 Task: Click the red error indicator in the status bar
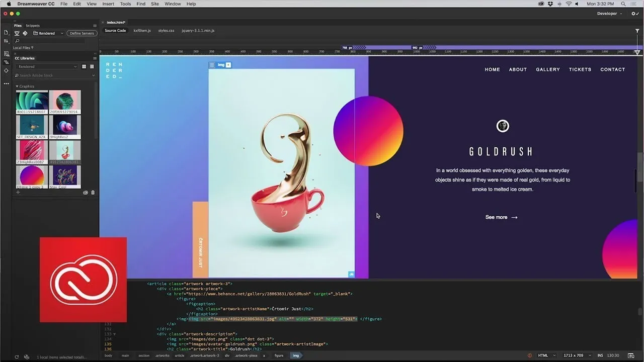(529, 355)
